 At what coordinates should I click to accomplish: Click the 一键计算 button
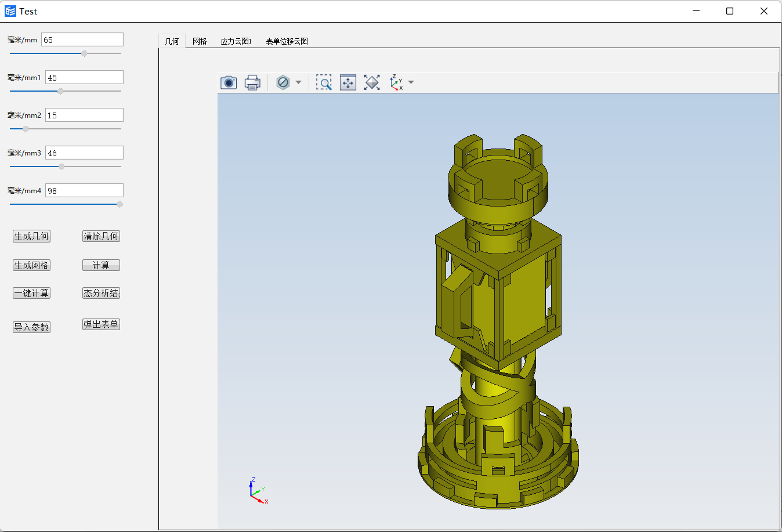31,293
